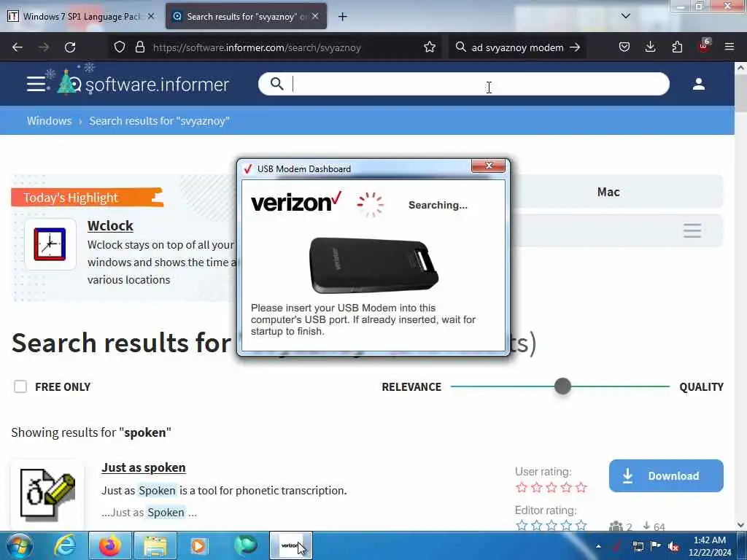Show hidden system tray icons
Screen dimensions: 747x560
pos(598,546)
